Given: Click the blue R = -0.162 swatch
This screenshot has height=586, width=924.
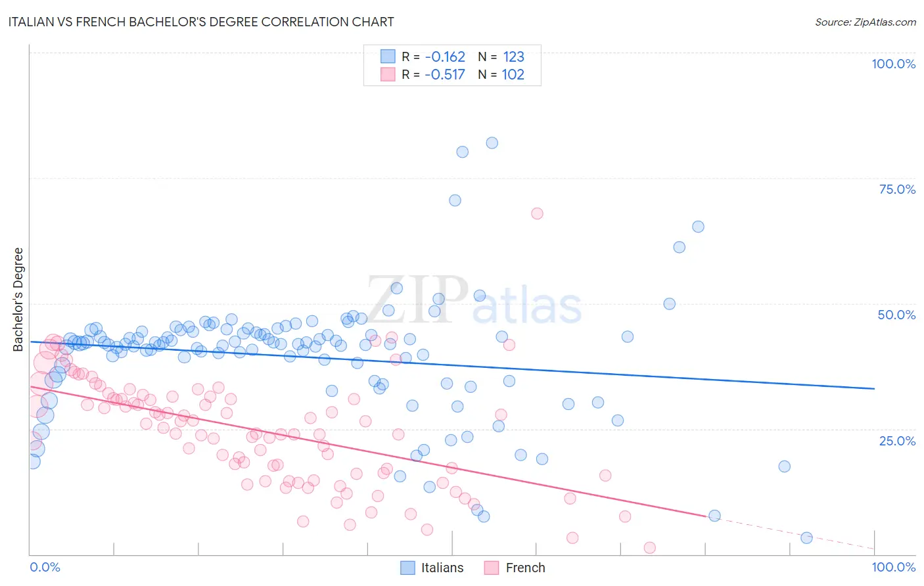Looking at the screenshot, I should click(x=388, y=56).
